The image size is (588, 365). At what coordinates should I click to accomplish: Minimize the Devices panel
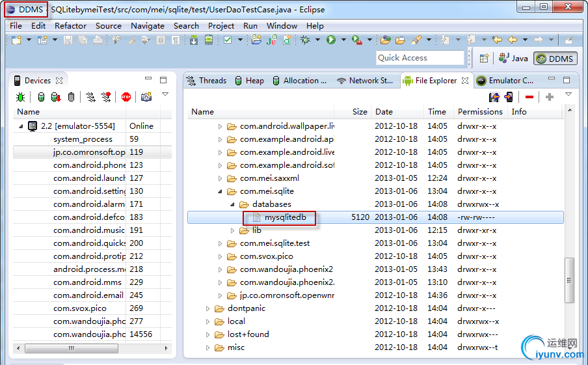pyautogui.click(x=148, y=79)
